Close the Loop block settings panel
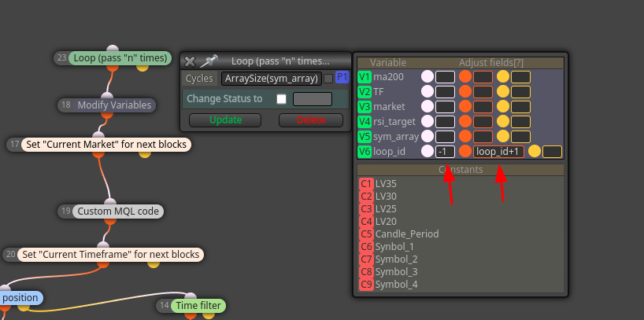Image resolution: width=644 pixels, height=320 pixels. point(190,61)
